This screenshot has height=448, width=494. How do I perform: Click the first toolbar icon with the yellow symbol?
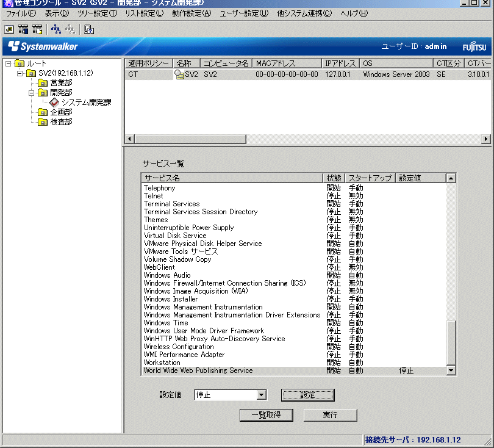9,29
